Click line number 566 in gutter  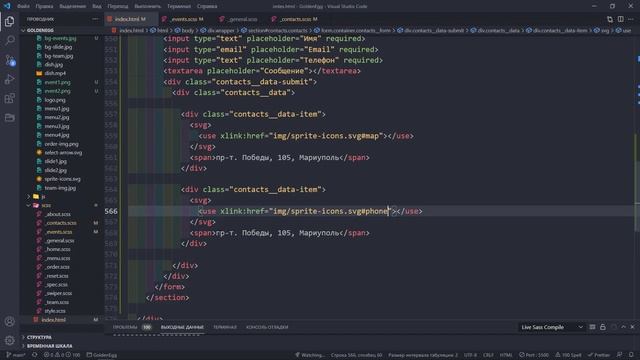click(x=111, y=211)
